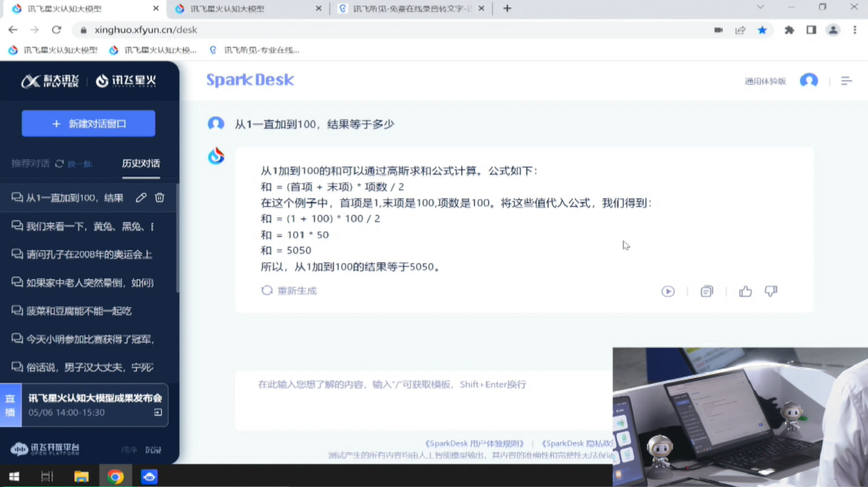Edit the '从1一直加到100' conversation title

tap(141, 197)
